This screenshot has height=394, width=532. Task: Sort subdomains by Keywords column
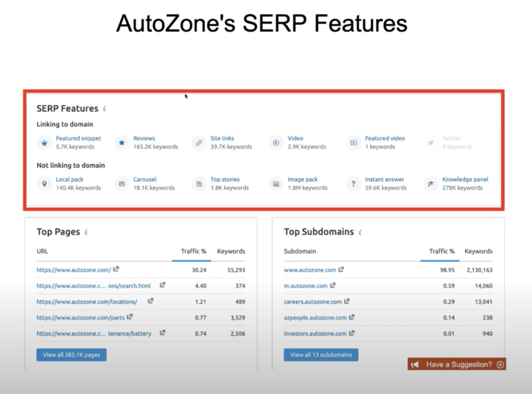pyautogui.click(x=478, y=251)
